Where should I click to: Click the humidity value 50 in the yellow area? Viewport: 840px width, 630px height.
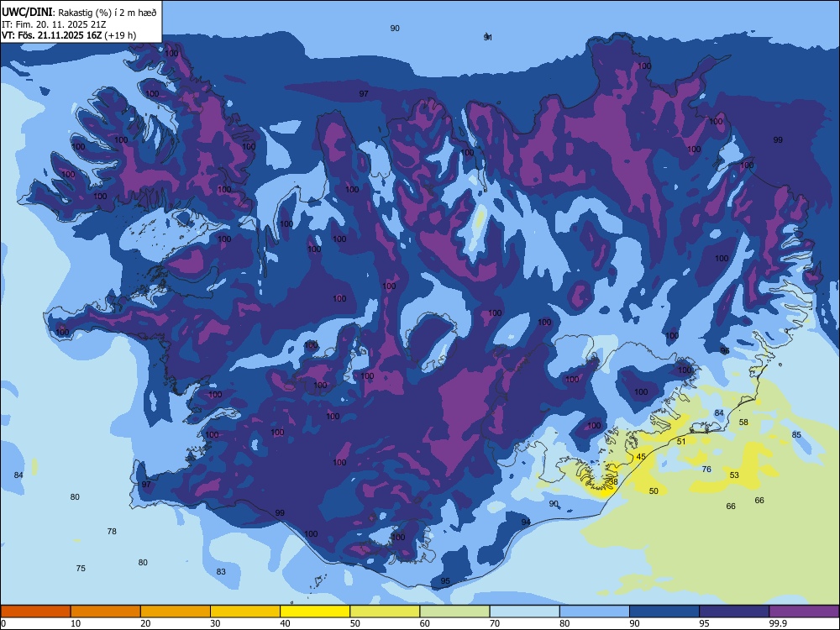coord(654,491)
